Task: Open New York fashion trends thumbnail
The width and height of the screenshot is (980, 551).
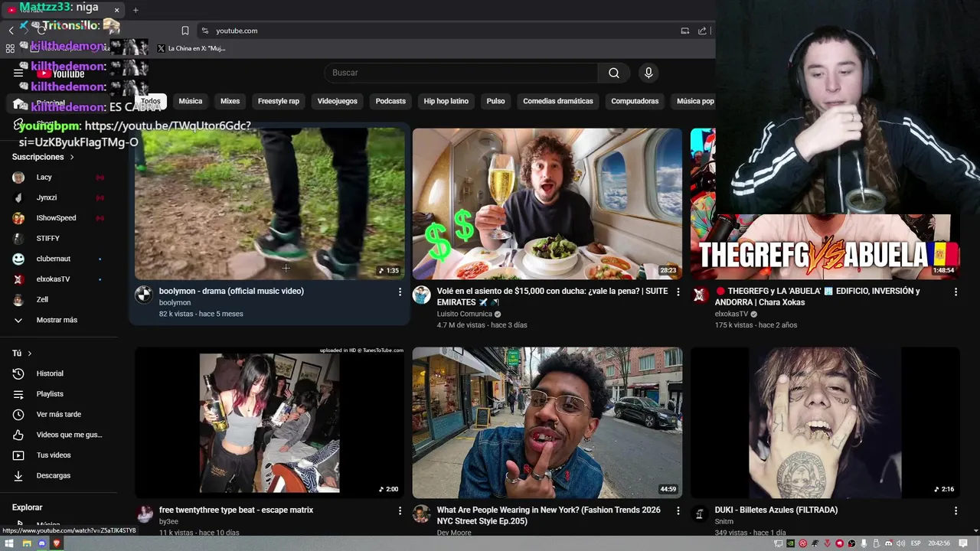Action: tap(547, 422)
